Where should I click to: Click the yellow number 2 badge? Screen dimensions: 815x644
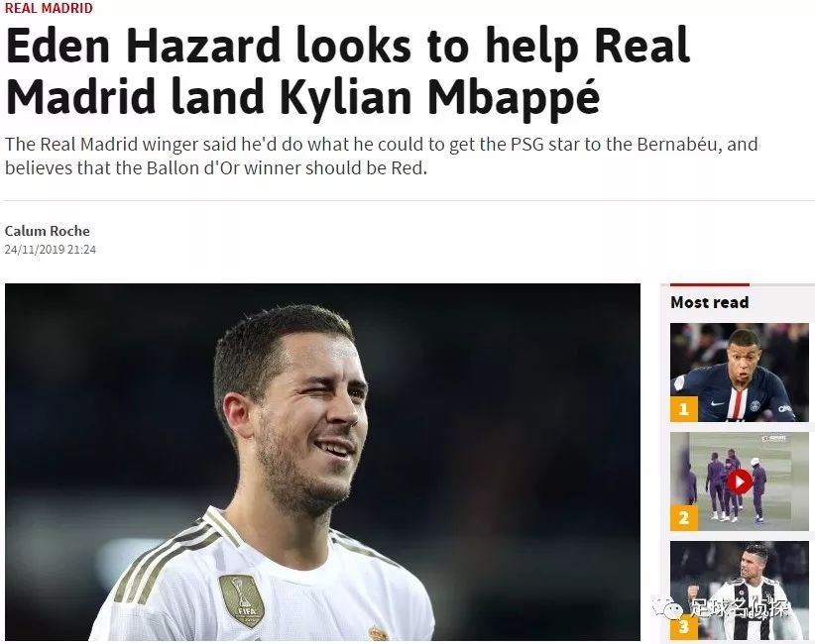click(x=683, y=518)
